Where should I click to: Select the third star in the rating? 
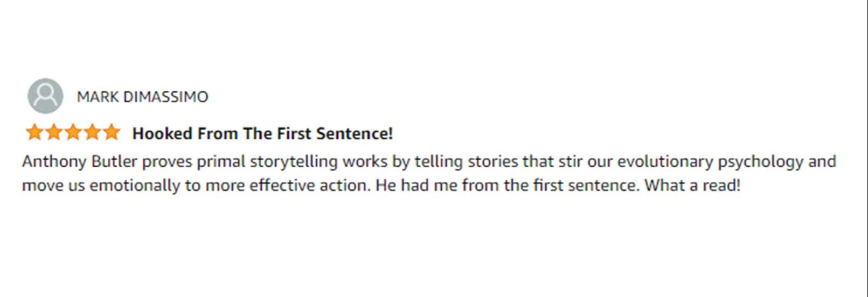coord(73,132)
